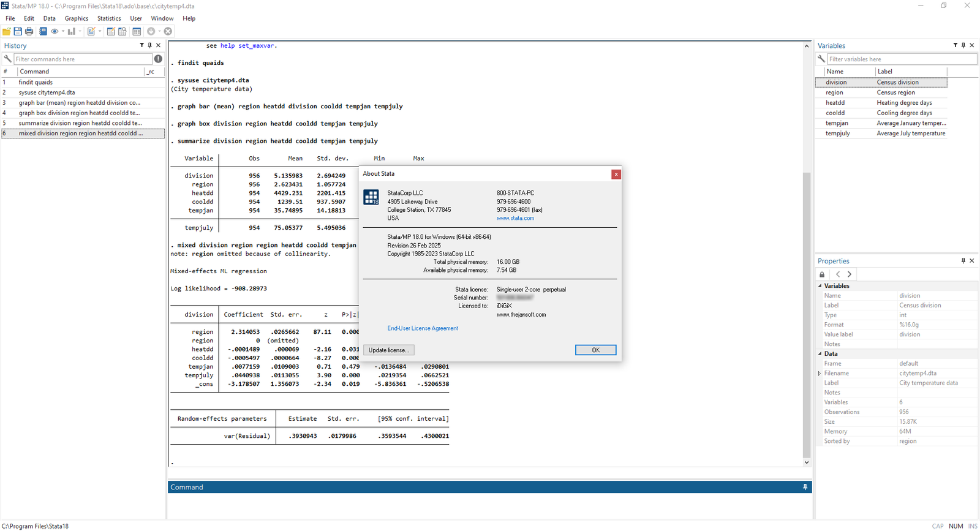Open the Data menu

50,18
